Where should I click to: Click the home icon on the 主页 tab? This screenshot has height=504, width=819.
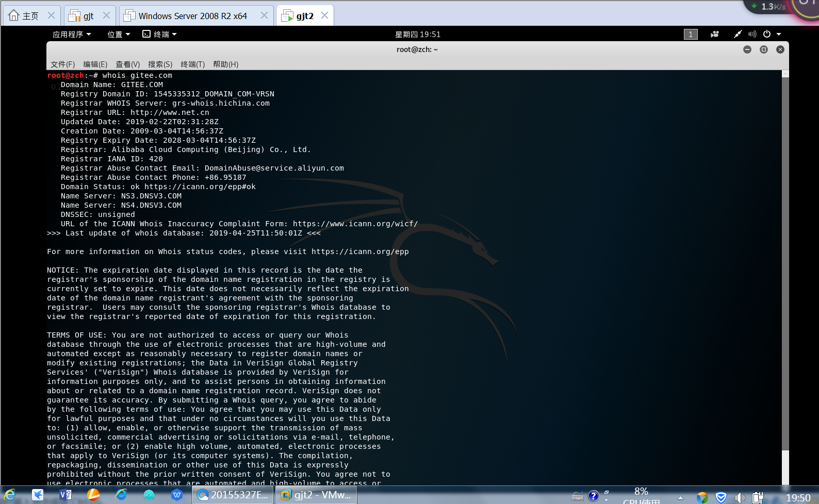[x=14, y=15]
